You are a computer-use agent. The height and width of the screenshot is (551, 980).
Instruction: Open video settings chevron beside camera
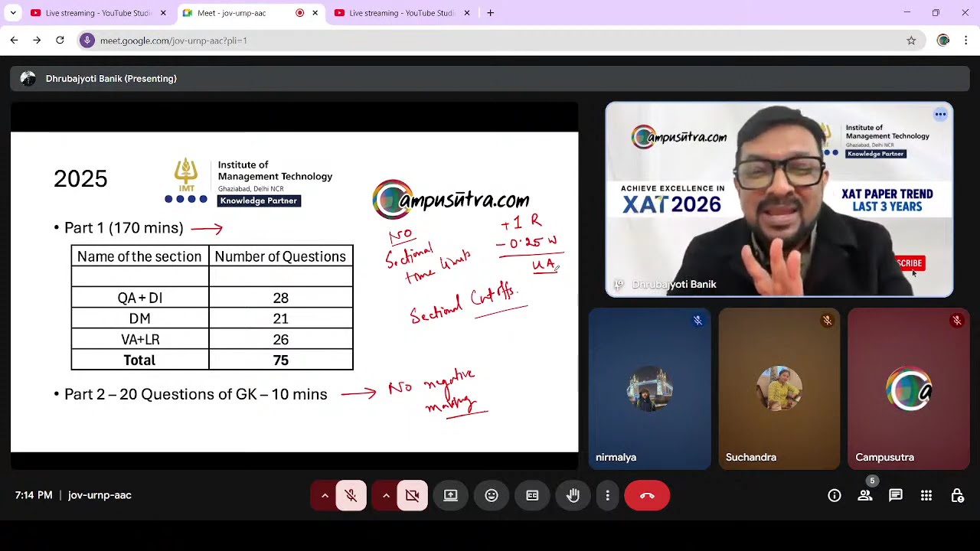[x=386, y=495]
